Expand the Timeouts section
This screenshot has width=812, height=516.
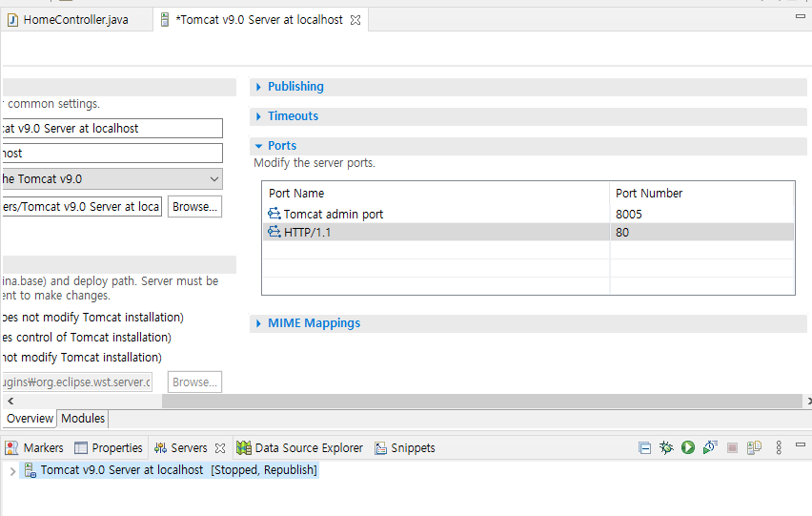click(x=258, y=116)
